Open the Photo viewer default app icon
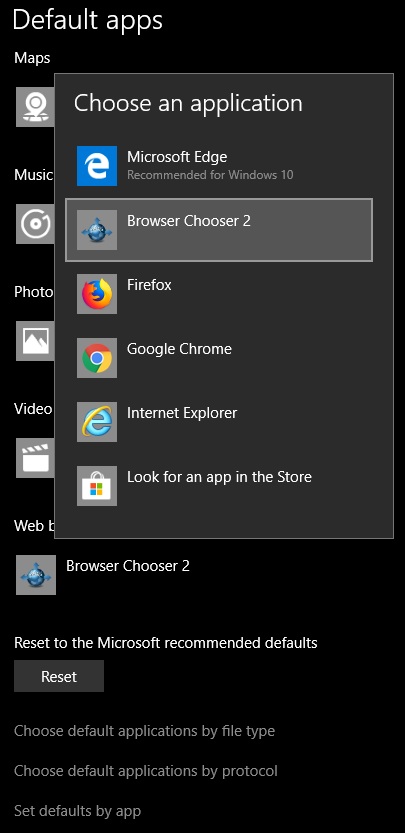This screenshot has height=833, width=405. click(35, 341)
